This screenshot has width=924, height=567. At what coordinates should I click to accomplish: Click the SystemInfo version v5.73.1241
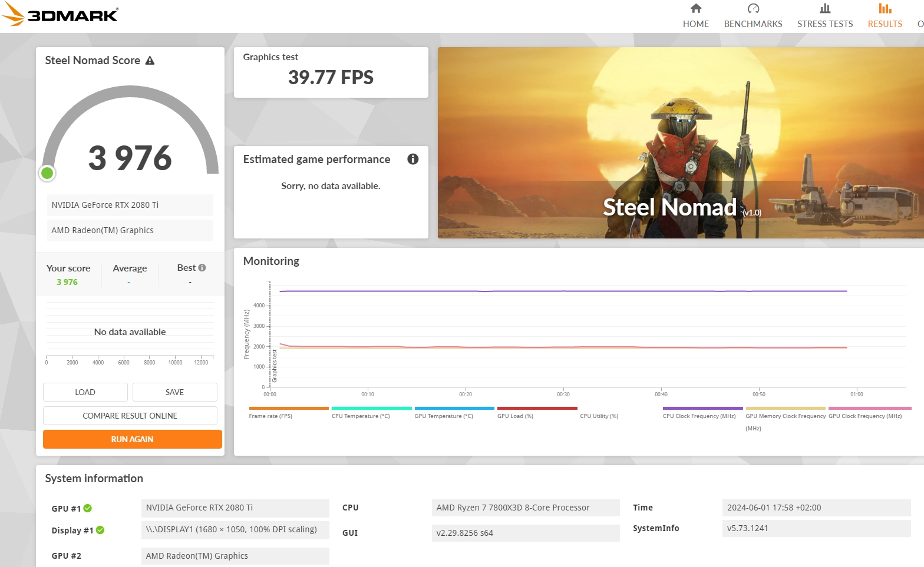point(816,528)
